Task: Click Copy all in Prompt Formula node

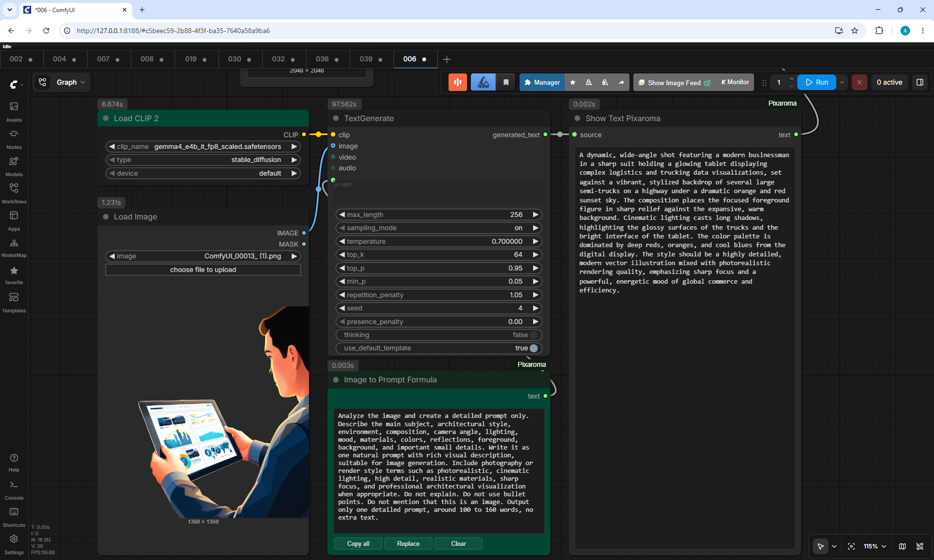Action: [x=358, y=543]
